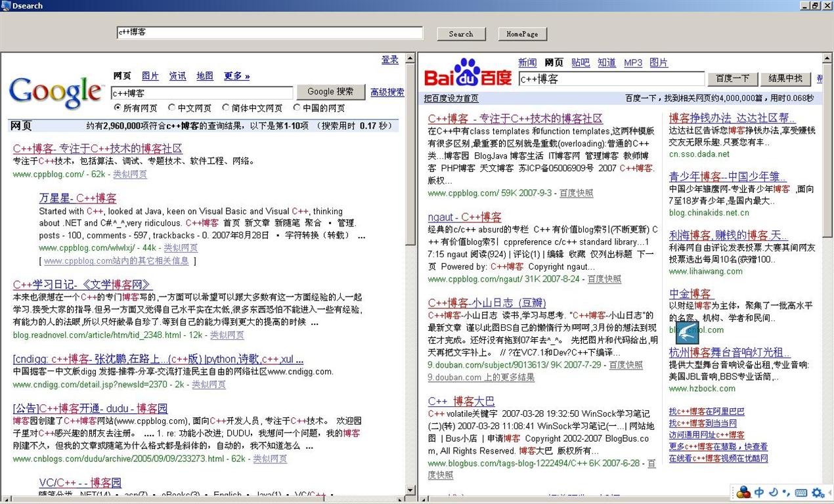834x504 pixels.
Task: Open Baidu result C++ 博客大巴
Action: pyautogui.click(x=462, y=401)
